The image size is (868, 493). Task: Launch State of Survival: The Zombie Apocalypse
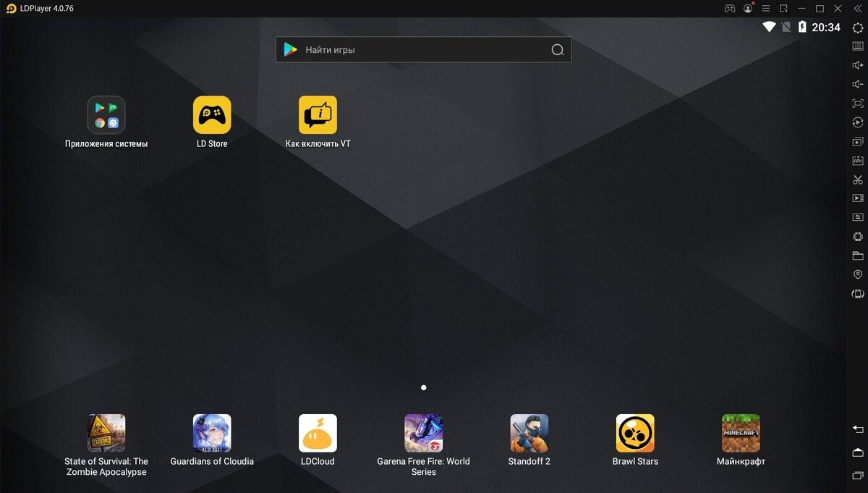106,433
